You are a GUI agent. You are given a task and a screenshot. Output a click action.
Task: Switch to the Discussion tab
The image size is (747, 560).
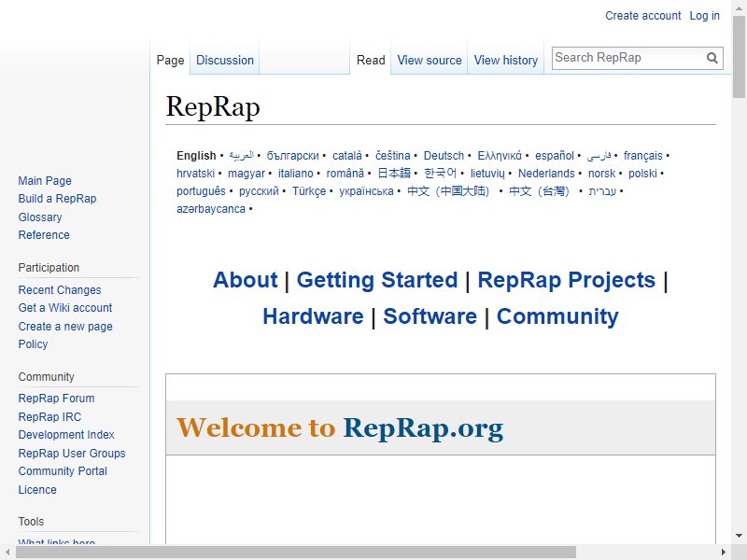coord(225,61)
